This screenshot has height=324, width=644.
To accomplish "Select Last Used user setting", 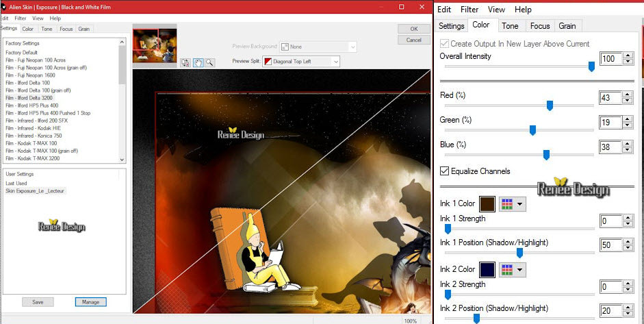I will 16,184.
